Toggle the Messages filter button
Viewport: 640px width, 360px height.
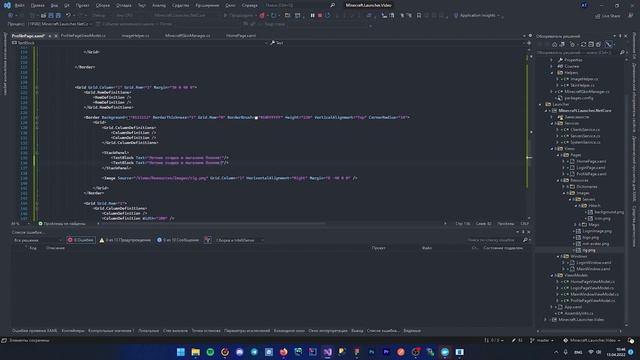tap(178, 240)
